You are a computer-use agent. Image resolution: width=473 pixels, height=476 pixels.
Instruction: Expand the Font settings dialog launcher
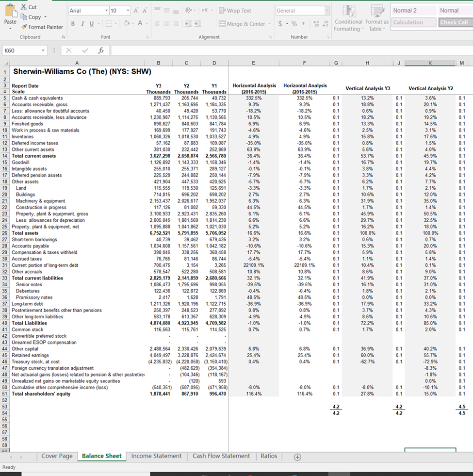(147, 37)
